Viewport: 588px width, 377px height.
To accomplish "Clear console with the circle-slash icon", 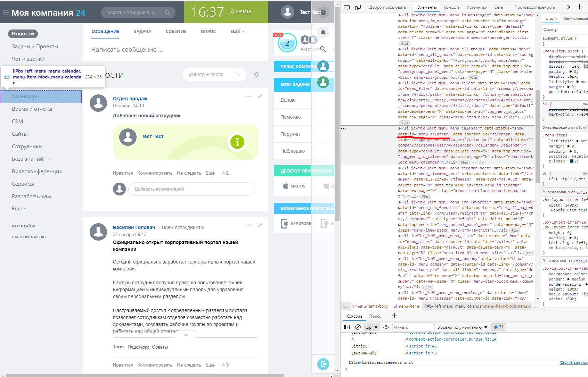I will (x=358, y=327).
